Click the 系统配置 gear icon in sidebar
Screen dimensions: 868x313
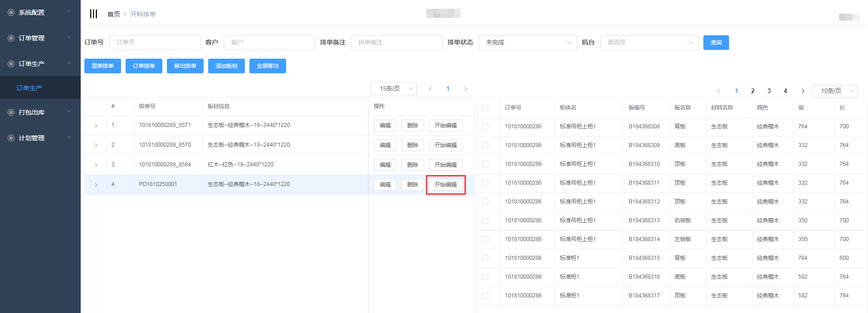pyautogui.click(x=11, y=12)
